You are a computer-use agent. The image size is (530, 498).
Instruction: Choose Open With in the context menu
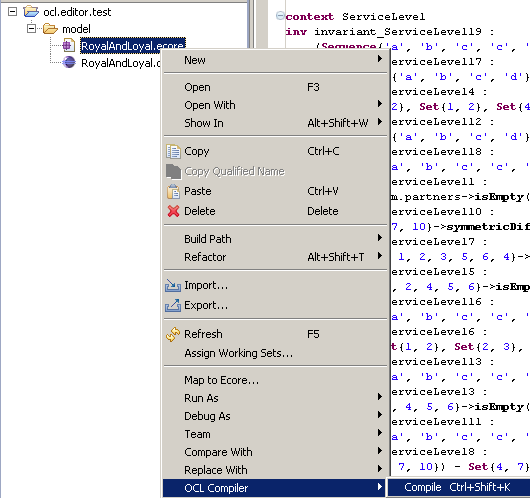275,105
